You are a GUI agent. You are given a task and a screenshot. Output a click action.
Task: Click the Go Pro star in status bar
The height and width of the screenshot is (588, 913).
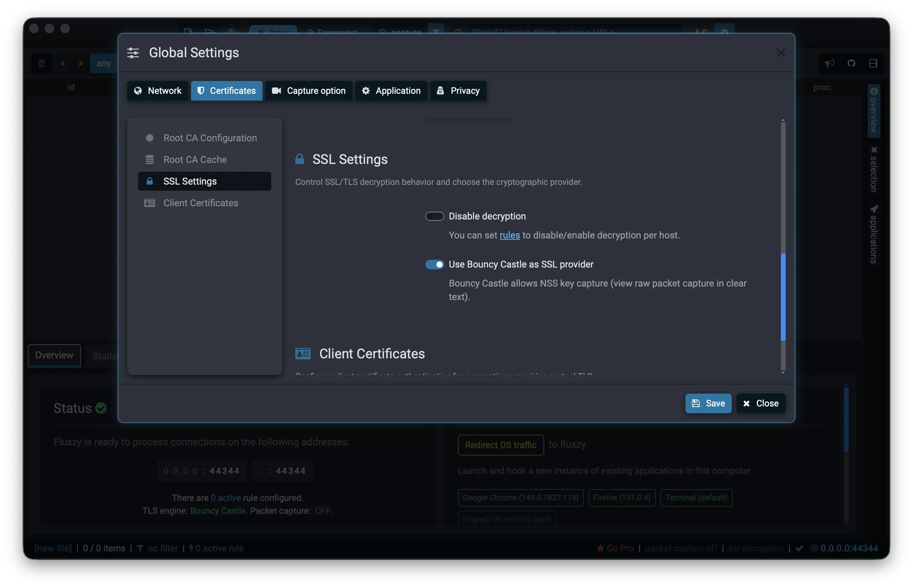tap(615, 548)
